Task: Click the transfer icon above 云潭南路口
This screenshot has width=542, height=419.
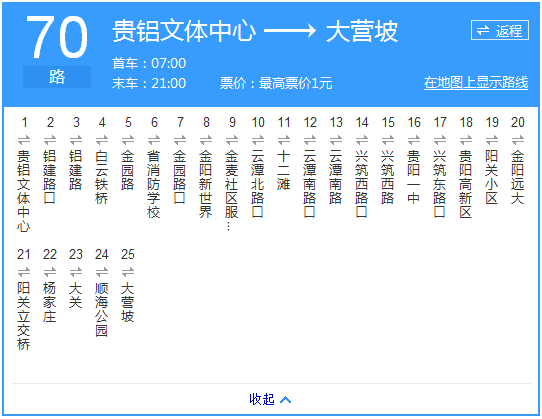Action: coord(310,140)
